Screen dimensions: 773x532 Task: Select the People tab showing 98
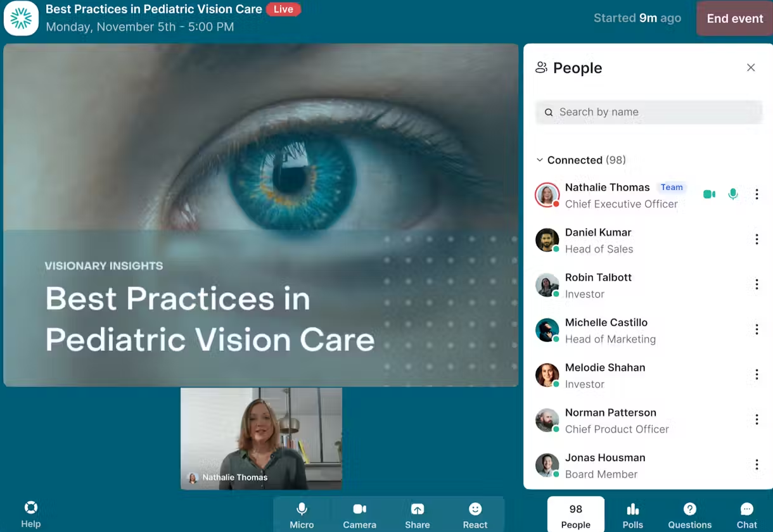click(x=575, y=514)
